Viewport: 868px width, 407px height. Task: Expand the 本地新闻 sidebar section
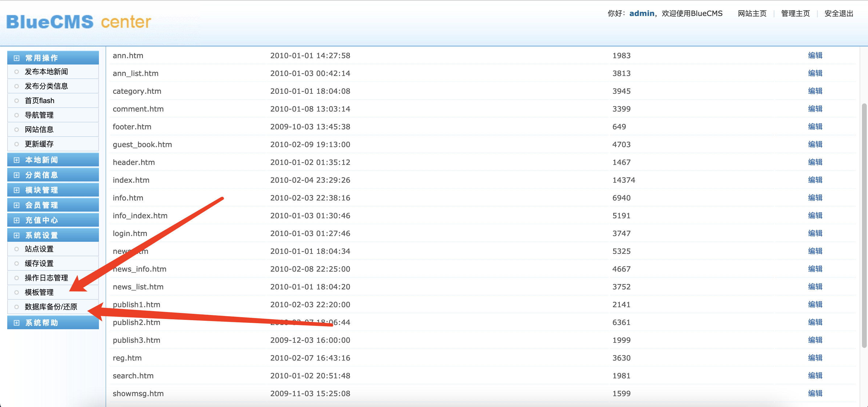pos(42,160)
